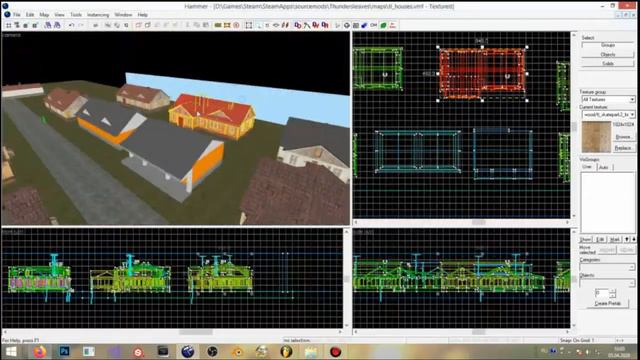Viewport: 640px width, 360px height.
Task: Set selection mode to Solids
Action: tap(607, 64)
